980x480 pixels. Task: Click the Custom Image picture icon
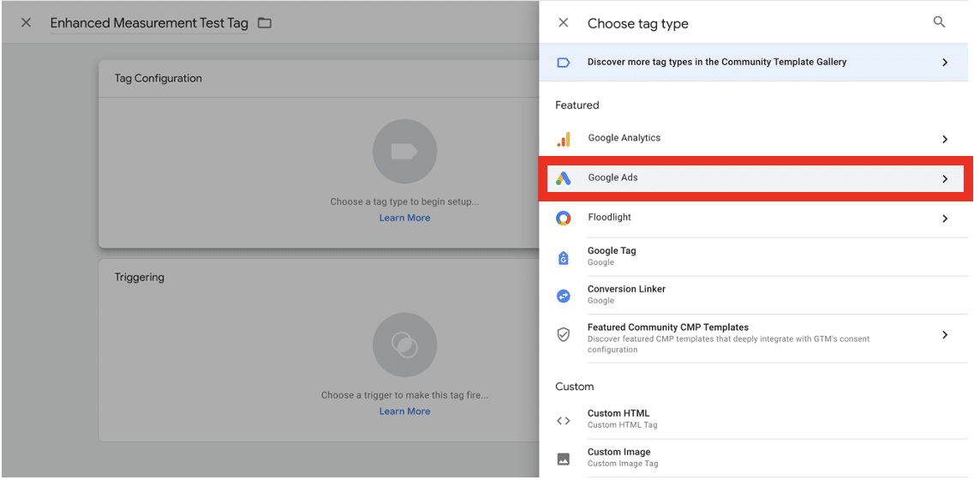point(563,459)
